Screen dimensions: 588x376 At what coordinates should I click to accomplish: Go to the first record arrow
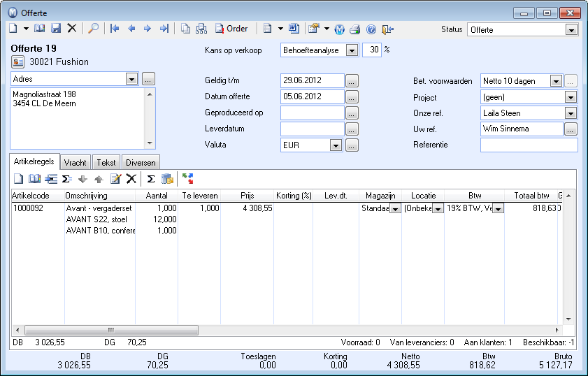(115, 29)
